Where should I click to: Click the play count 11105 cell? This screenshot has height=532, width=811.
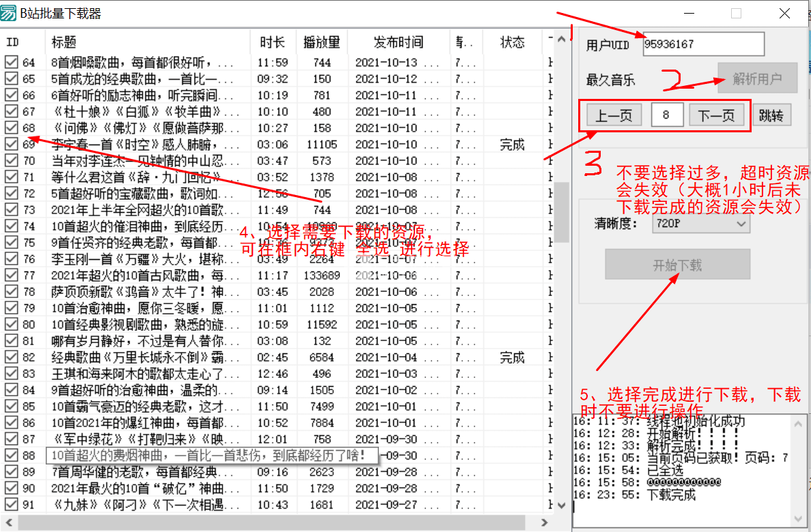322,144
